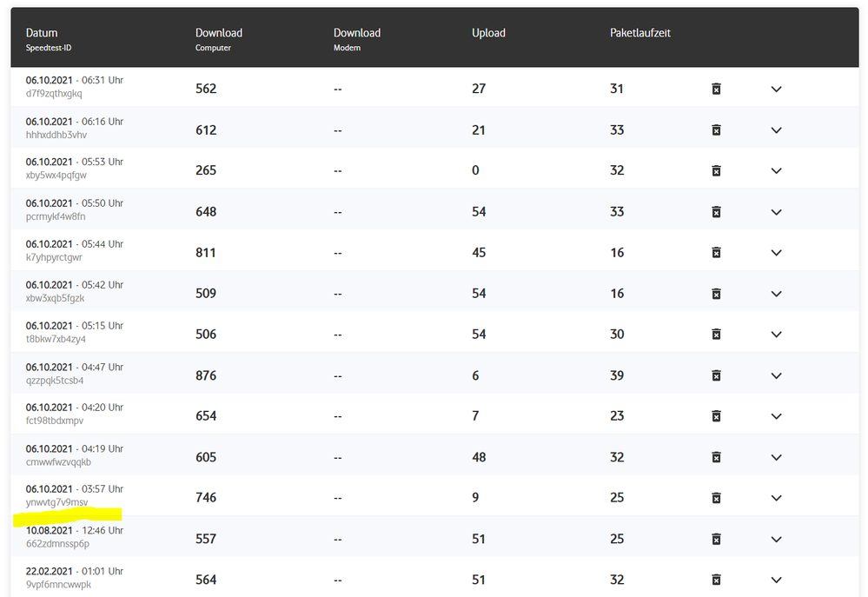Viewport: 868px width, 597px height.
Task: Delete the 22.02.2021 speedtest entry
Action: pos(716,580)
